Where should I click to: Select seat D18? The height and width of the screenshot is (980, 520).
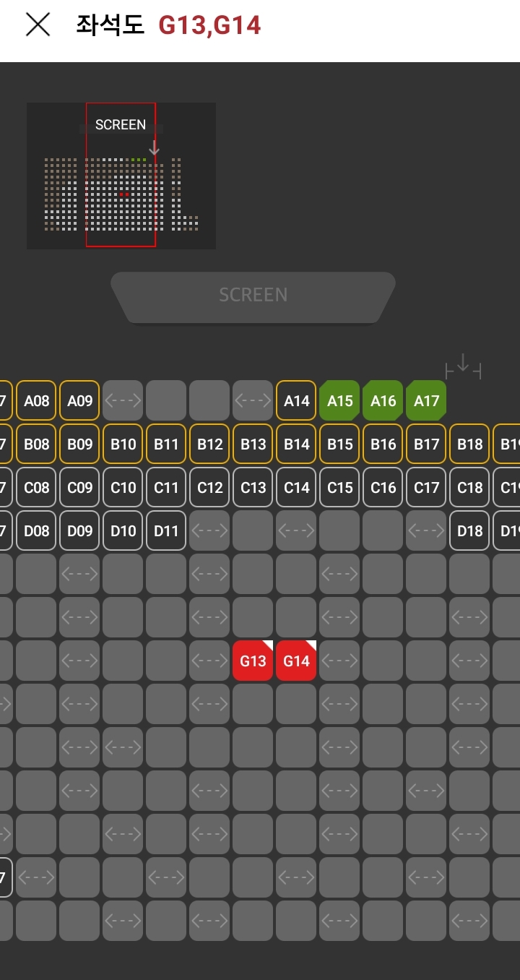(469, 530)
